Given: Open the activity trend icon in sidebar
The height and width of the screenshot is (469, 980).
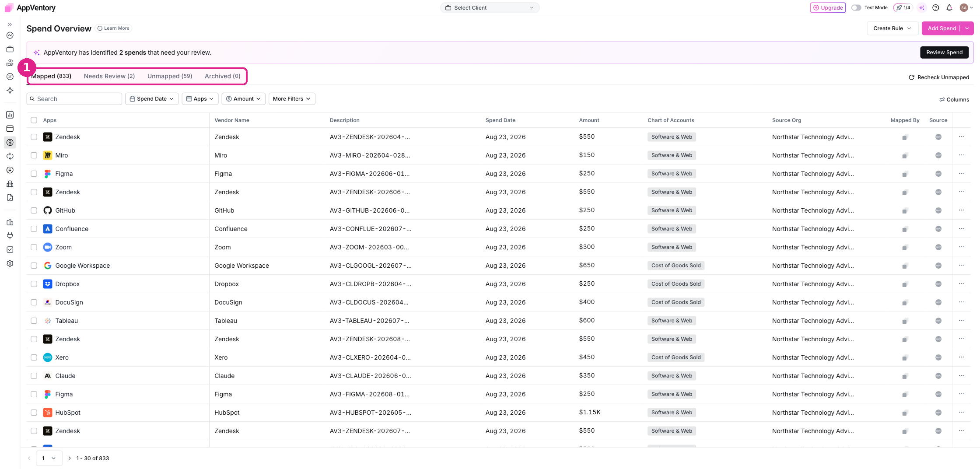Looking at the screenshot, I should (x=10, y=35).
